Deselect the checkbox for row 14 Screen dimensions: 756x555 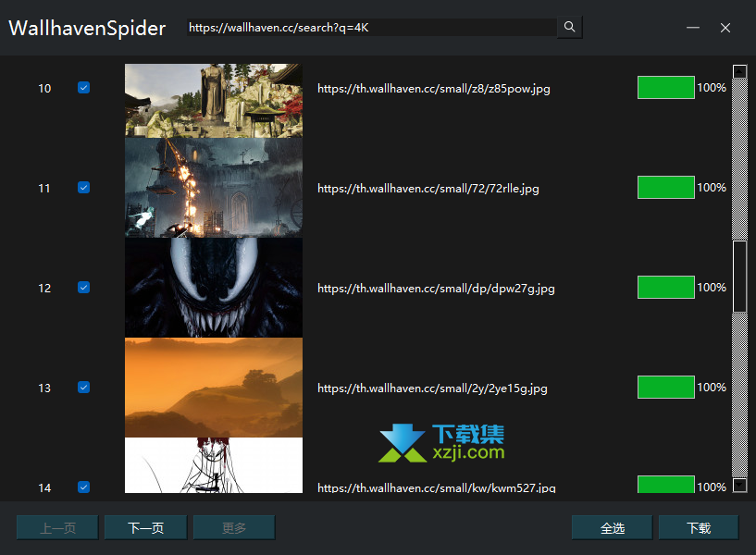tap(83, 487)
